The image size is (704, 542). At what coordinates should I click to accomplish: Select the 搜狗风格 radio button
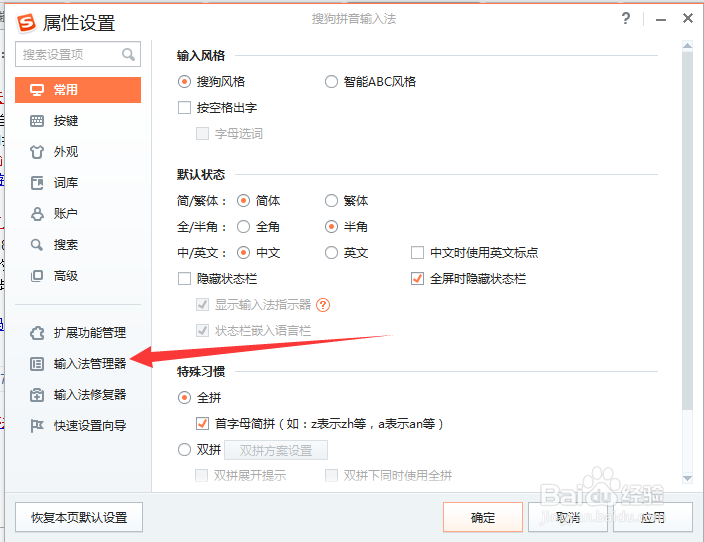click(184, 82)
